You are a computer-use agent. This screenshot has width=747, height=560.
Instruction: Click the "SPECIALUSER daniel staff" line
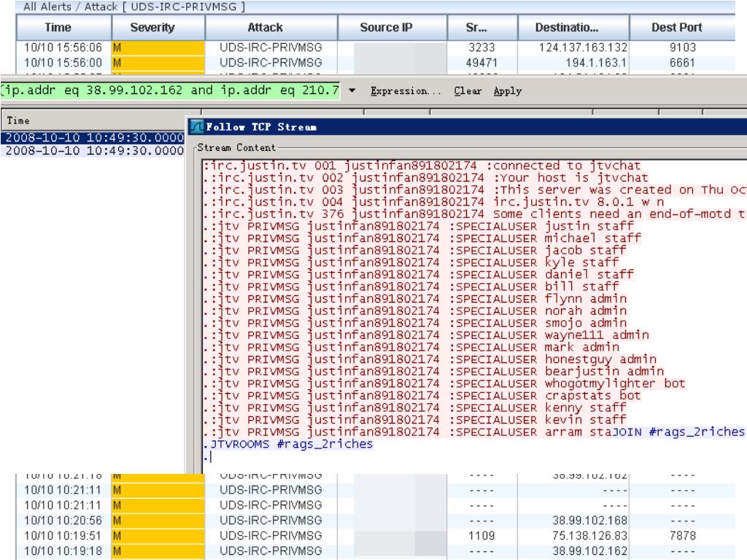click(x=418, y=275)
